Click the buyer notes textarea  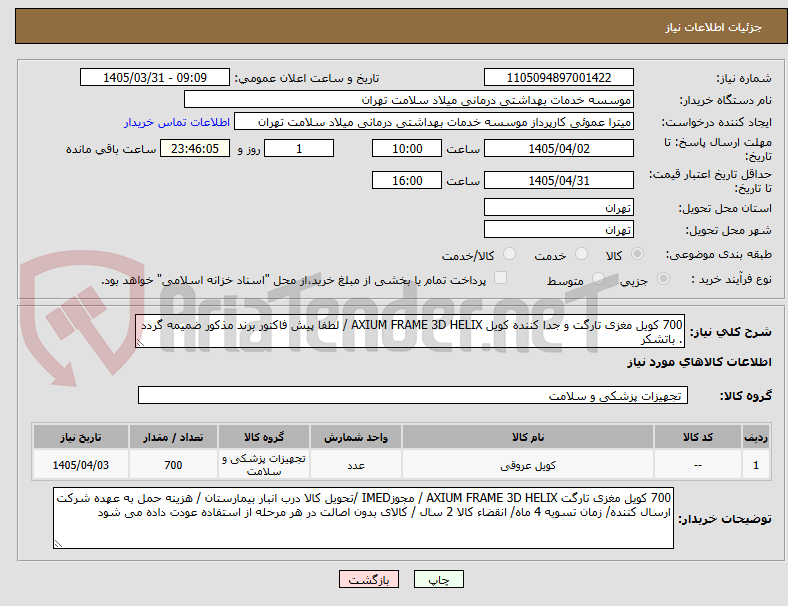click(363, 518)
